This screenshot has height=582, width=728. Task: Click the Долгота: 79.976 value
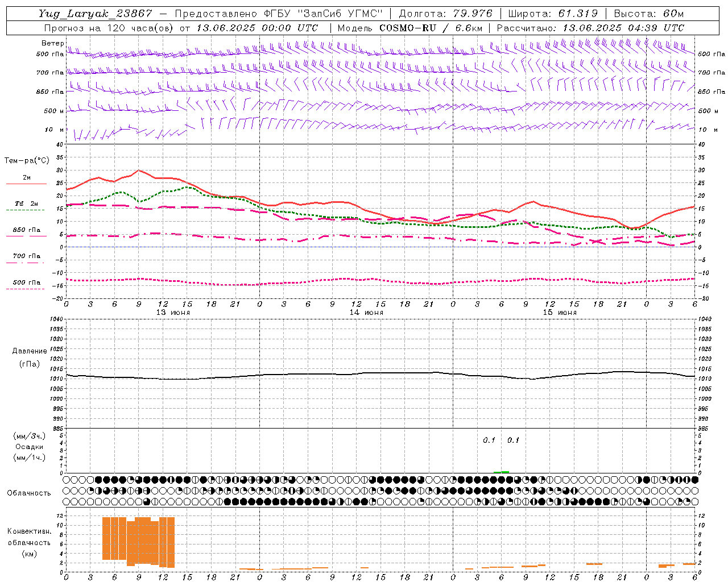tap(446, 14)
